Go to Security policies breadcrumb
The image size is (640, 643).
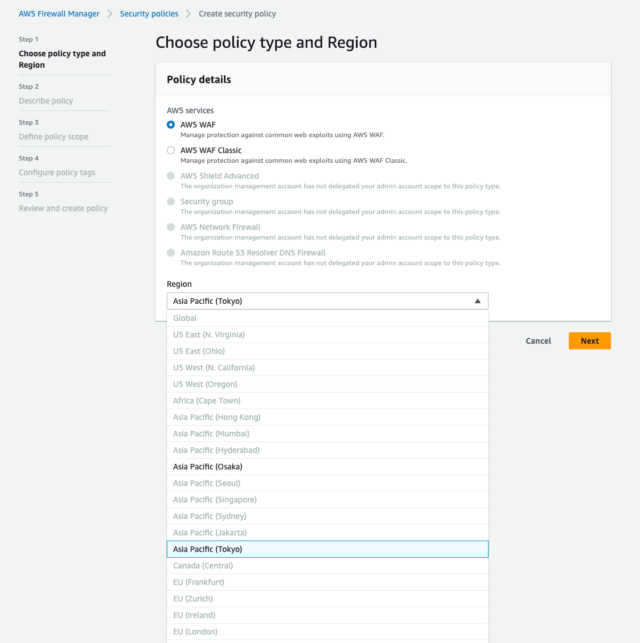tap(149, 14)
